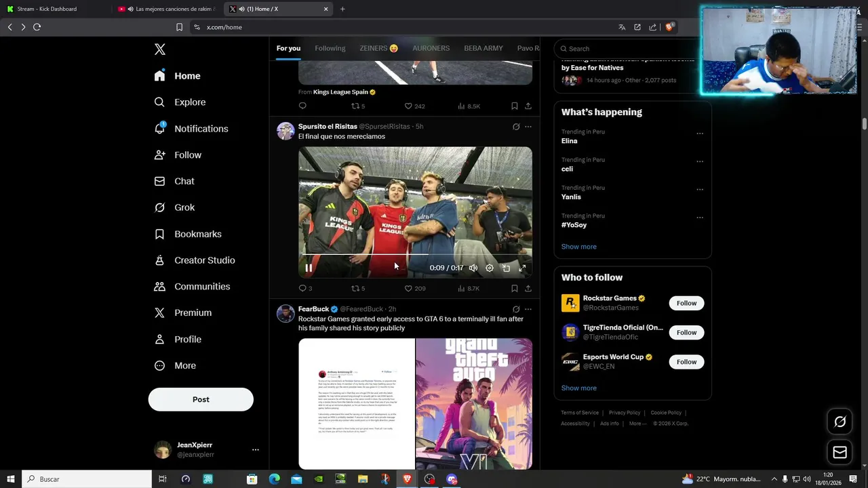Bookmark the Spursito el Risitas post
Viewport: 868px width, 488px height.
(515, 289)
